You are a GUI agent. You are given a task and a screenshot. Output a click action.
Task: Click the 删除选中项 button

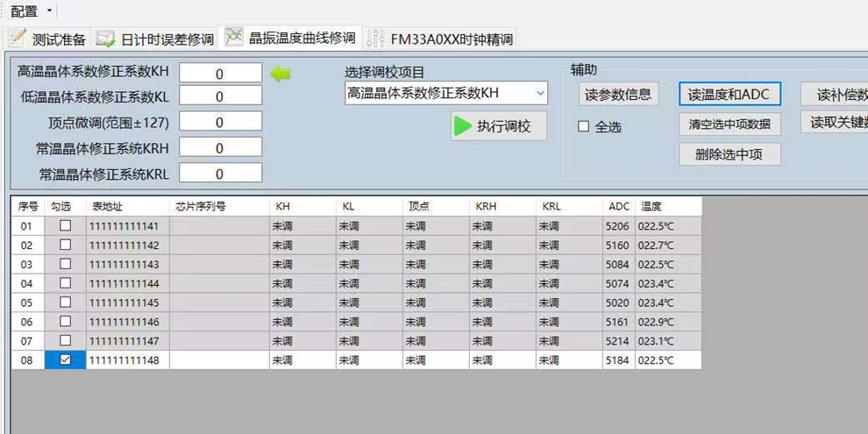click(729, 154)
